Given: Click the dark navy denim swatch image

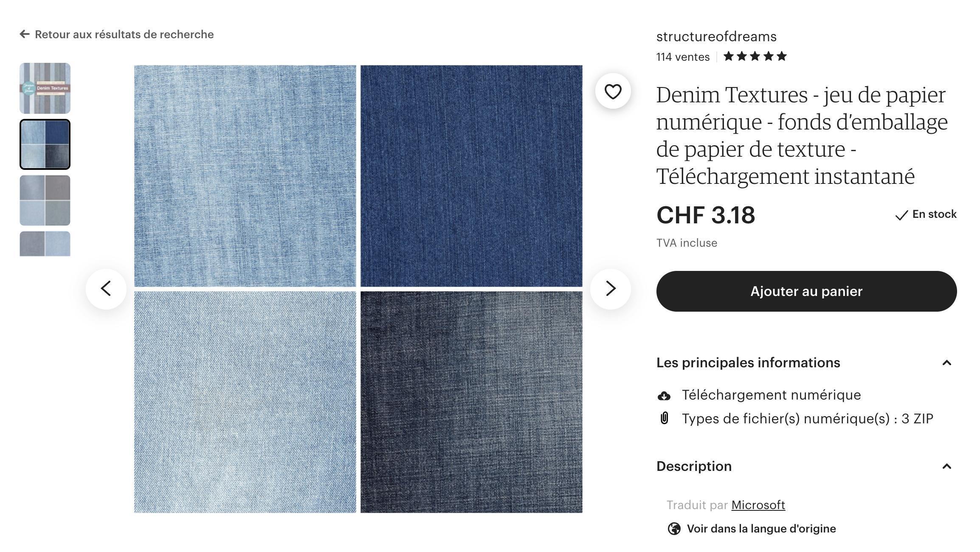Looking at the screenshot, I should 471,176.
